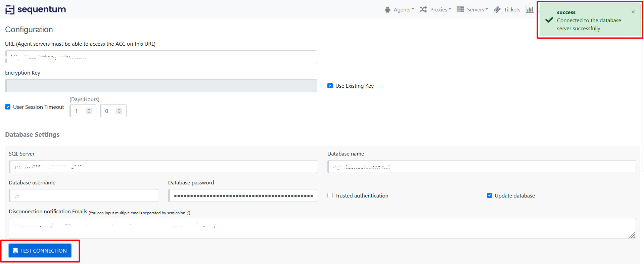Enable the Trusted authentication checkbox
Viewport: 644px width, 264px height.
click(x=330, y=196)
